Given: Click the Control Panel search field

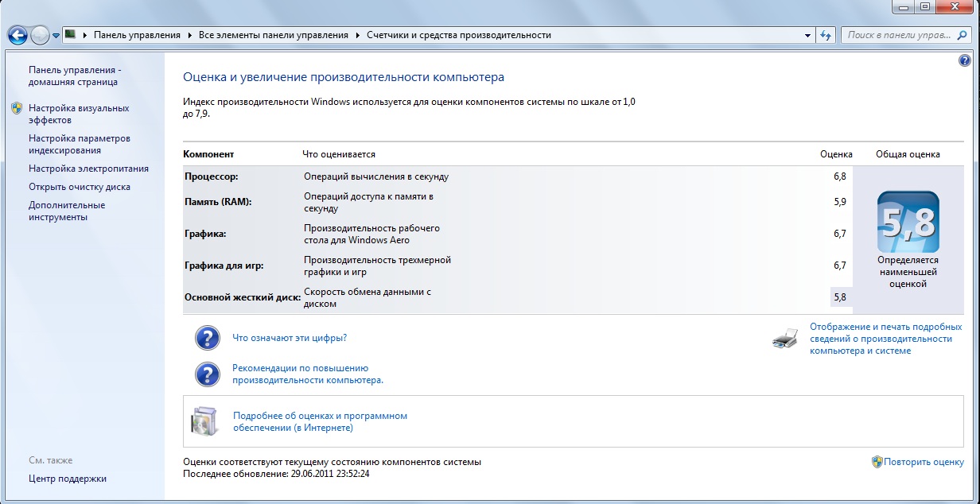Looking at the screenshot, I should coord(899,35).
